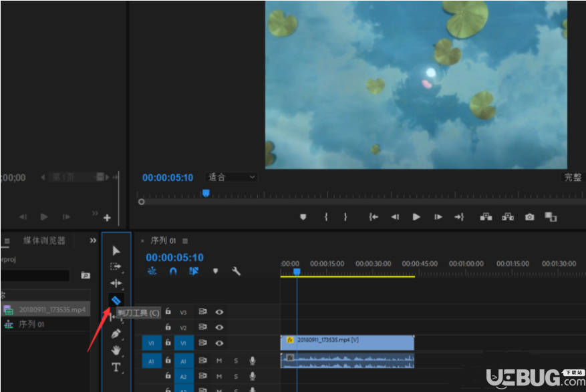Screen dimensions: 586x392
Task: Expand Project panel overflow tabs chevron
Action: [x=93, y=241]
